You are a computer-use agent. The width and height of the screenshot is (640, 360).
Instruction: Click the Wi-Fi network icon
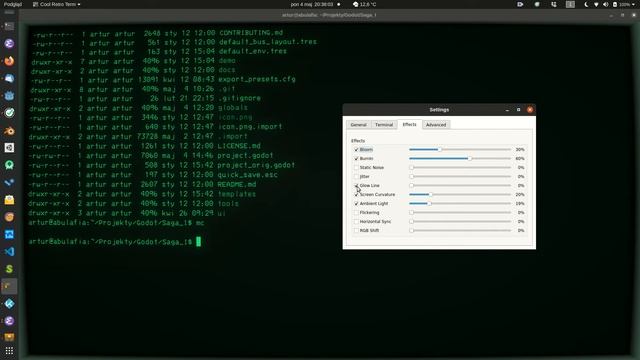click(x=596, y=4)
